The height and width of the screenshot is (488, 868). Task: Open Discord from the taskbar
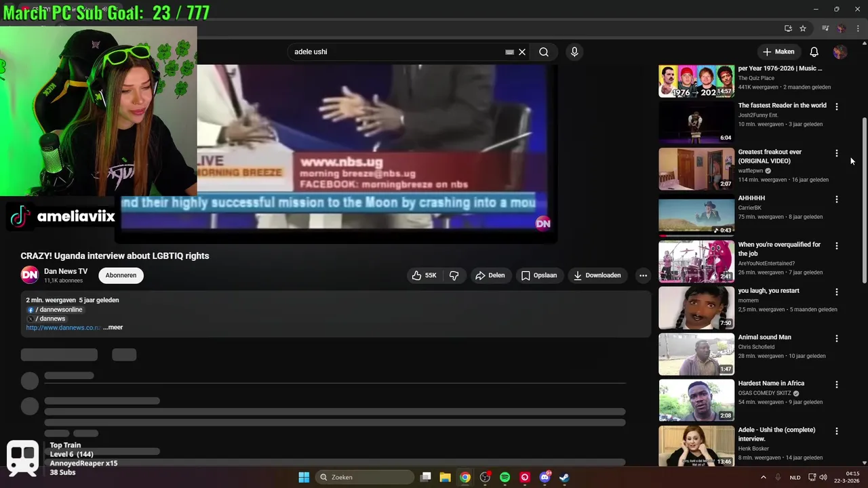(x=545, y=477)
